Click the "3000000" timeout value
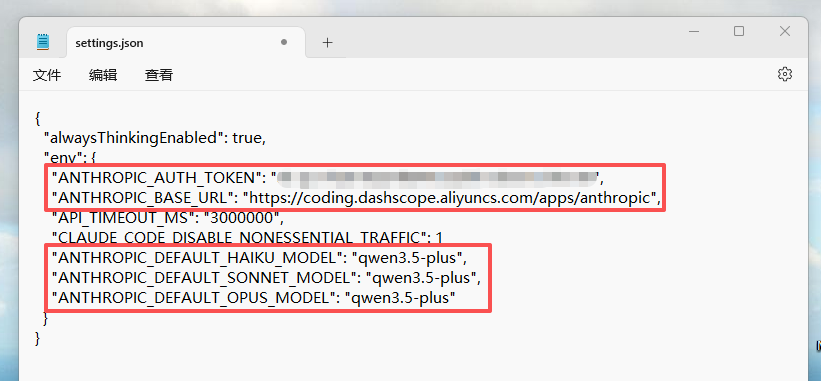Viewport: 821px width, 381px height. [242, 218]
